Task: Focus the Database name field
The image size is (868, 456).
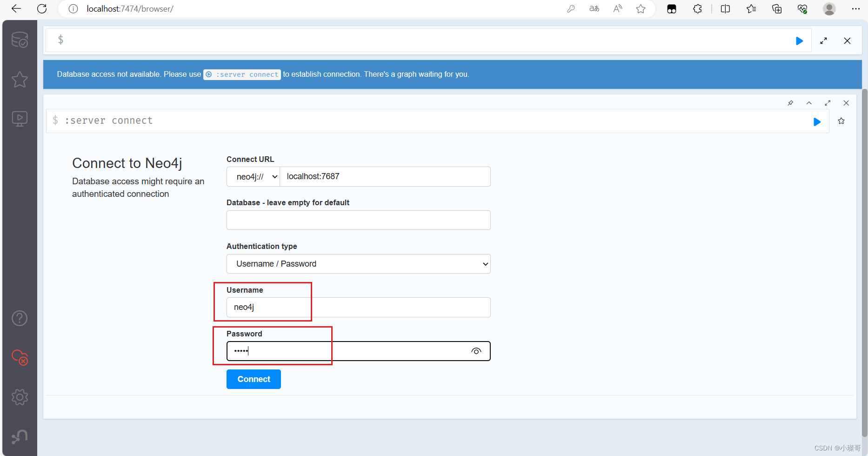Action: (358, 220)
